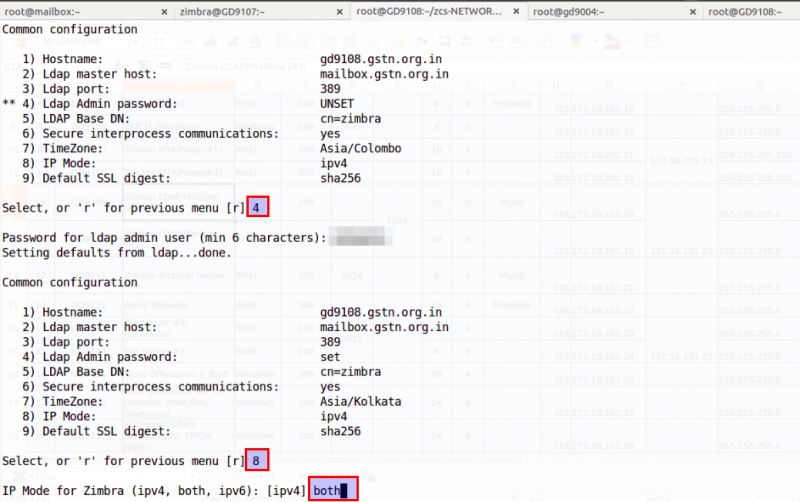
Task: Close the root@GD9108:~/zcs-NETWOR... tab
Action: click(516, 11)
